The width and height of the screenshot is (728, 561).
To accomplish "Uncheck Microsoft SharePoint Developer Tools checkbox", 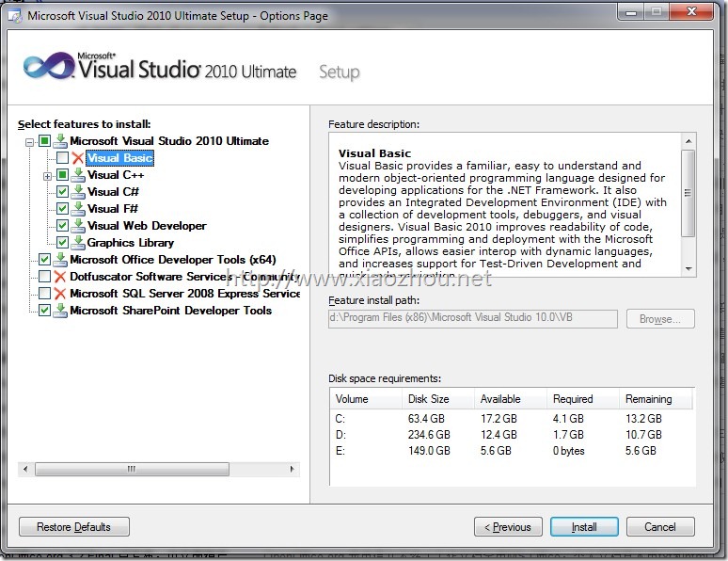I will pyautogui.click(x=44, y=310).
